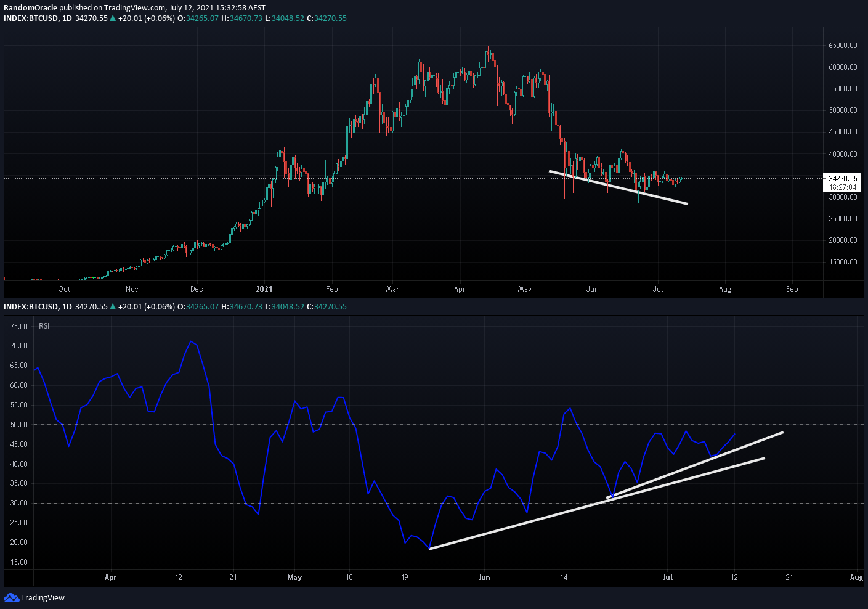Click the Sep label on top time axis

pyautogui.click(x=792, y=289)
